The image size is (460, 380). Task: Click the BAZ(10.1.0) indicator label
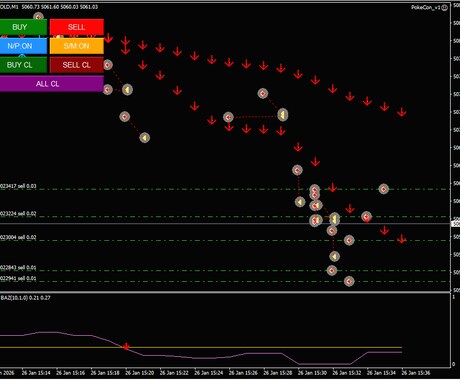pyautogui.click(x=25, y=298)
